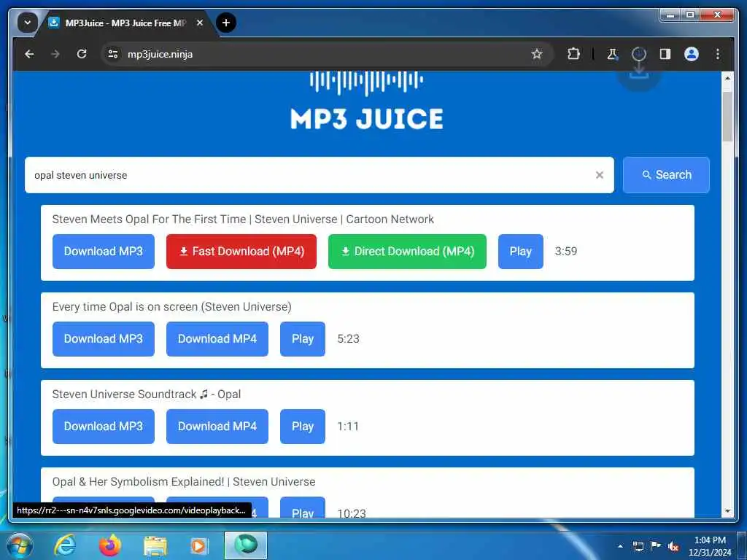Click the page scrollbar down arrow
This screenshot has width=747, height=560.
(727, 512)
